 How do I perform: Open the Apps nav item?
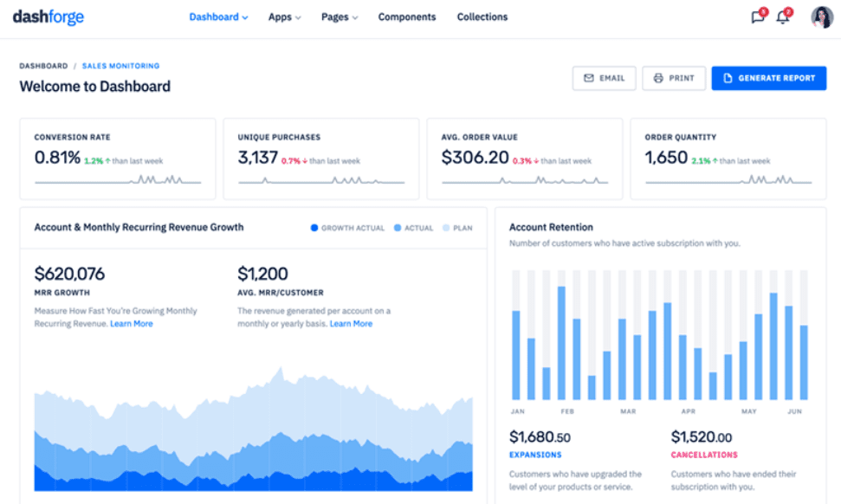click(x=284, y=17)
